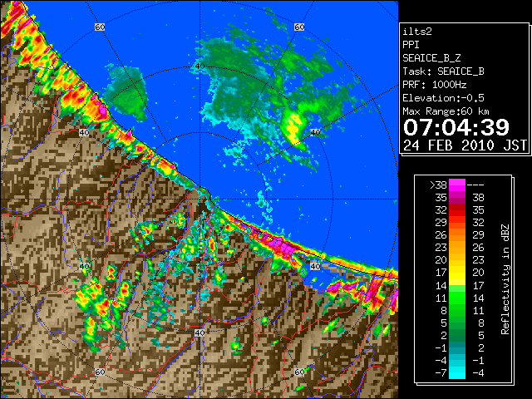The height and width of the screenshot is (399, 532).
Task: Pick the yellow legend band beside "17"
Action: pos(457,273)
